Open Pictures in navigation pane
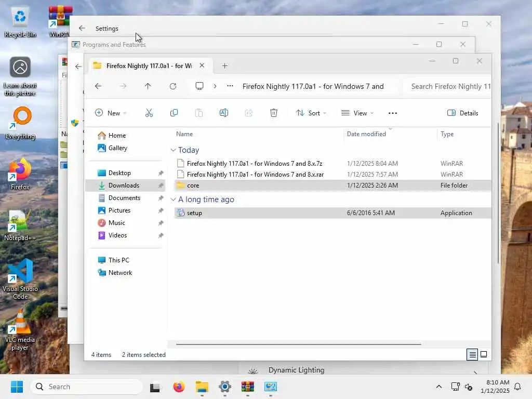This screenshot has height=399, width=532. 126,210
